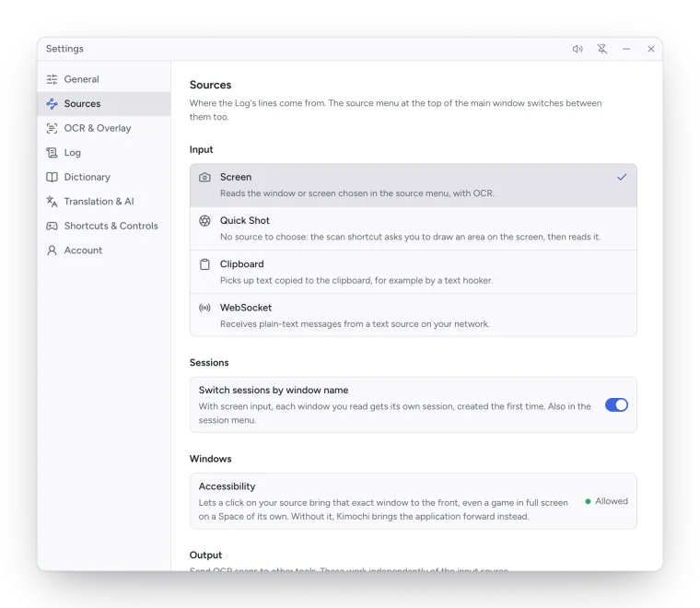
Task: Toggle Switch sessions by window name
Action: pyautogui.click(x=616, y=405)
